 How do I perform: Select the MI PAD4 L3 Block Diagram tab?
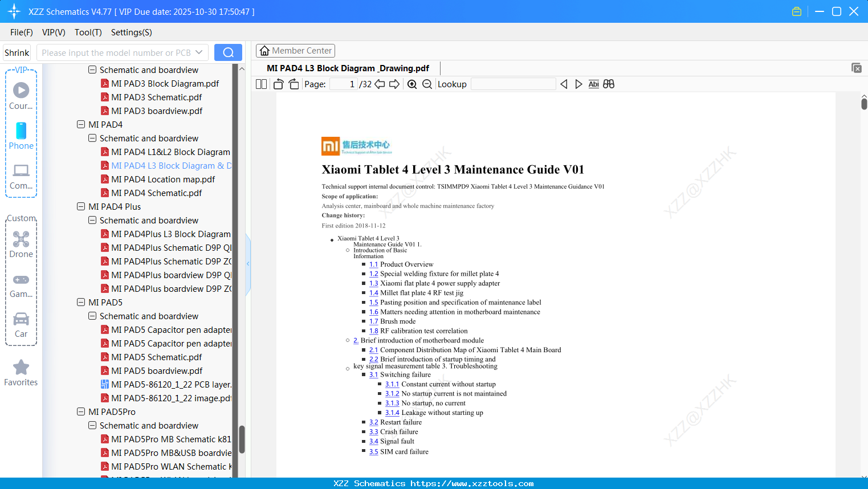click(348, 68)
